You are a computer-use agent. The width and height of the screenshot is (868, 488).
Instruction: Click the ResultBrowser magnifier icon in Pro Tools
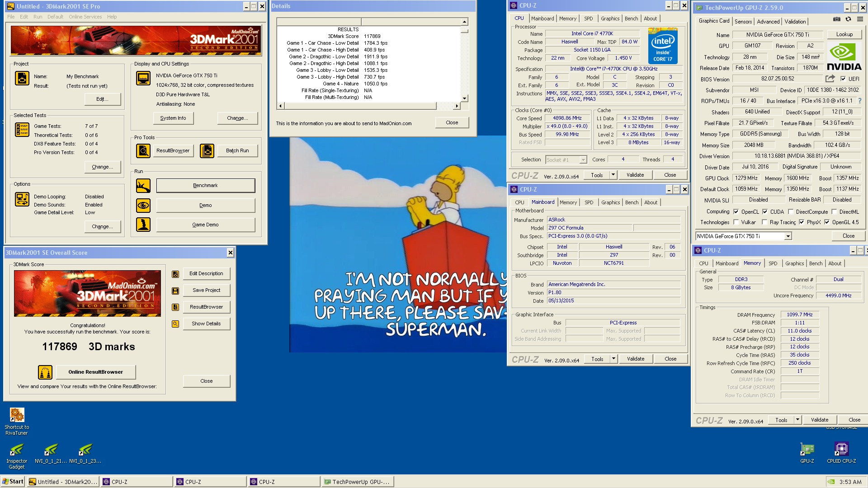(143, 150)
